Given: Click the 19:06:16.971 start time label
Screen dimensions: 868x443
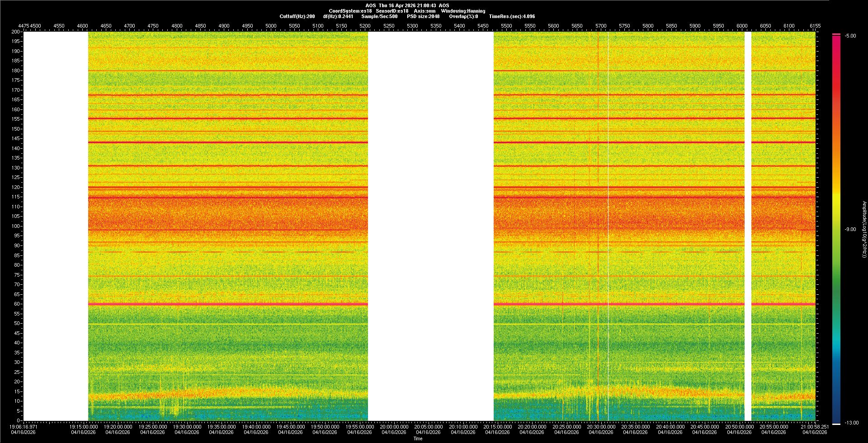Looking at the screenshot, I should click(24, 427).
